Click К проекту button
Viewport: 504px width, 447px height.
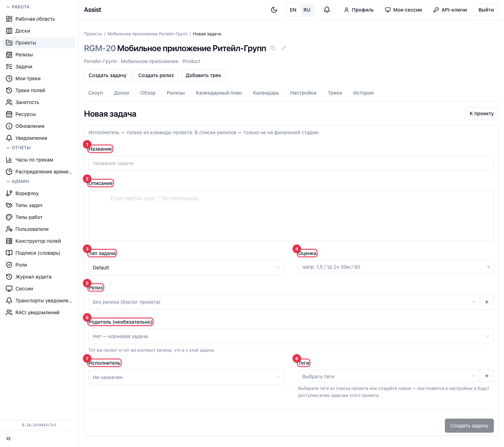click(x=482, y=114)
